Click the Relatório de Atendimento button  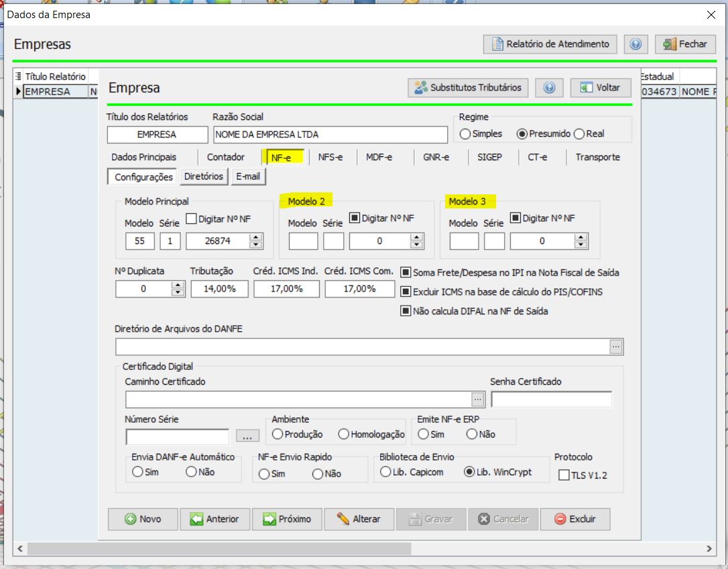coord(550,44)
